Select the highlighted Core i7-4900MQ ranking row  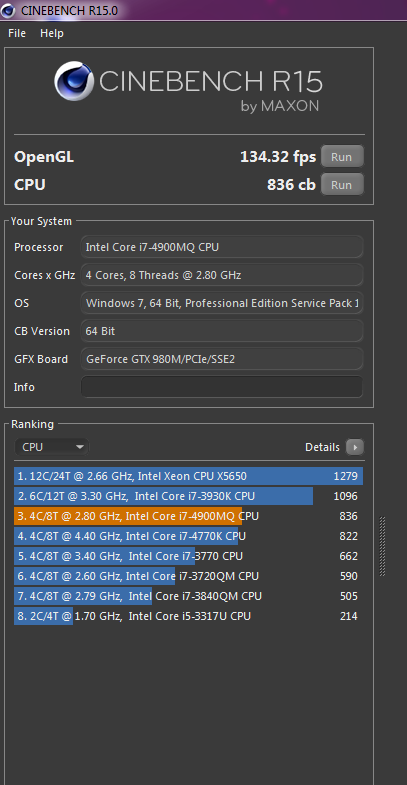pyautogui.click(x=188, y=516)
